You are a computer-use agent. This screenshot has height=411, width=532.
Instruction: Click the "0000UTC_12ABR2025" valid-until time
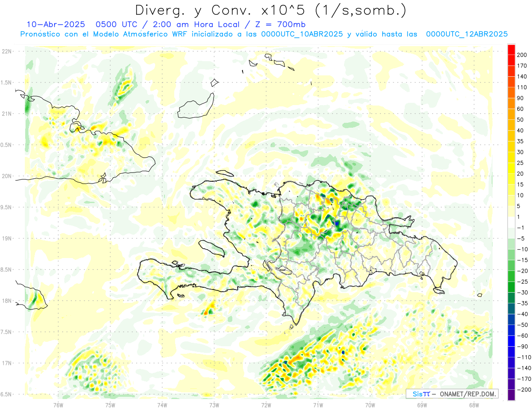466,34
